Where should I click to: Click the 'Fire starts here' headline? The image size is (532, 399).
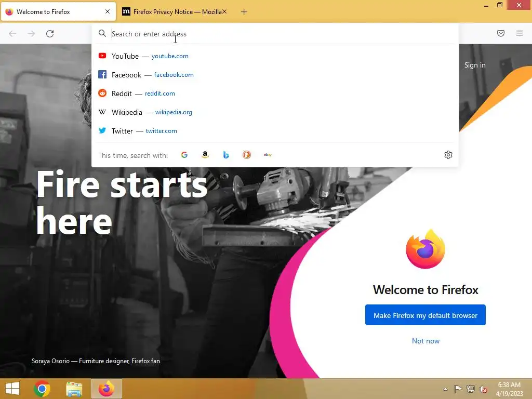[x=122, y=203]
